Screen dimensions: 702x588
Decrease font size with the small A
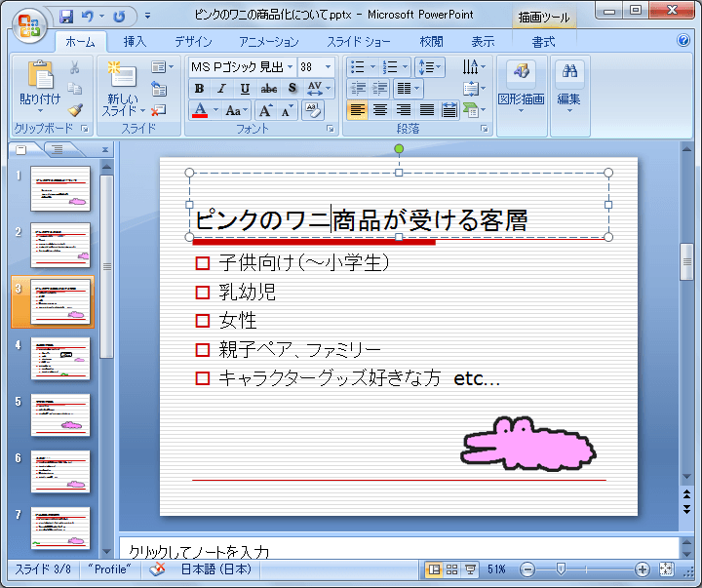tap(287, 110)
